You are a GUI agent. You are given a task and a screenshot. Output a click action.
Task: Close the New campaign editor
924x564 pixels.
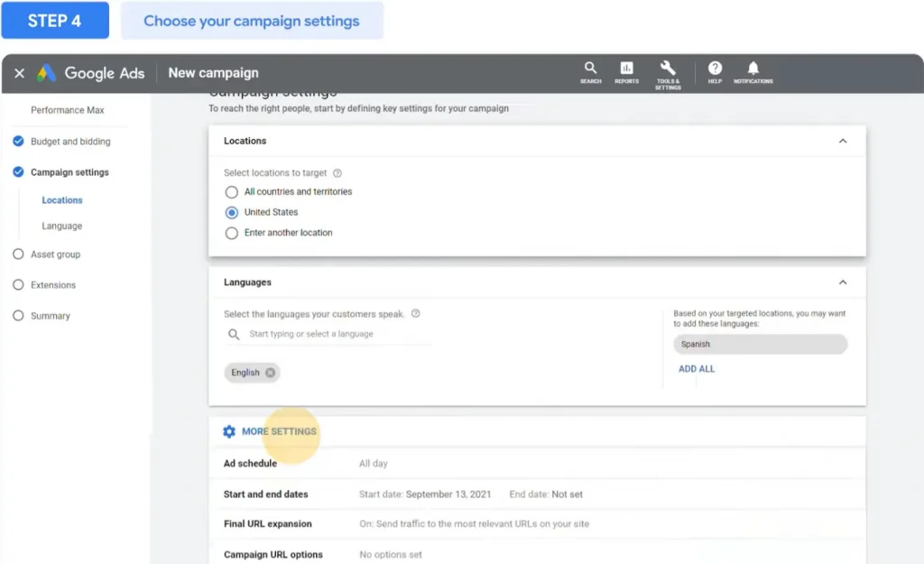click(x=19, y=73)
